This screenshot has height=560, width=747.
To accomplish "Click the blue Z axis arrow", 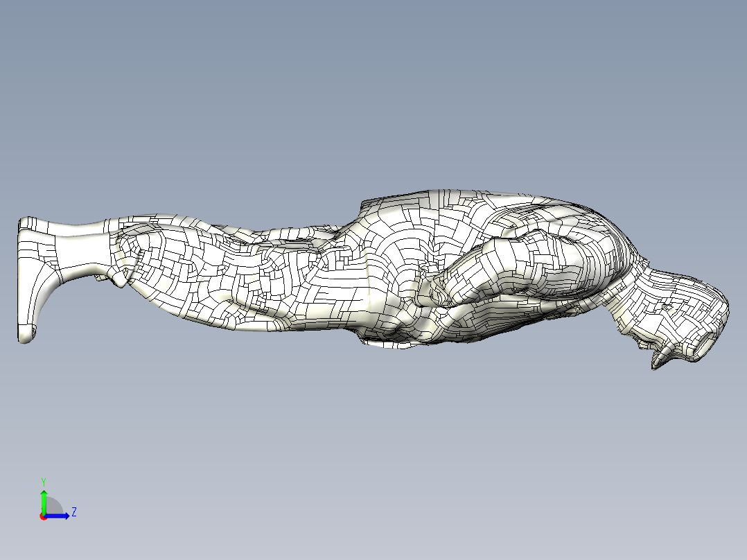I will click(57, 516).
